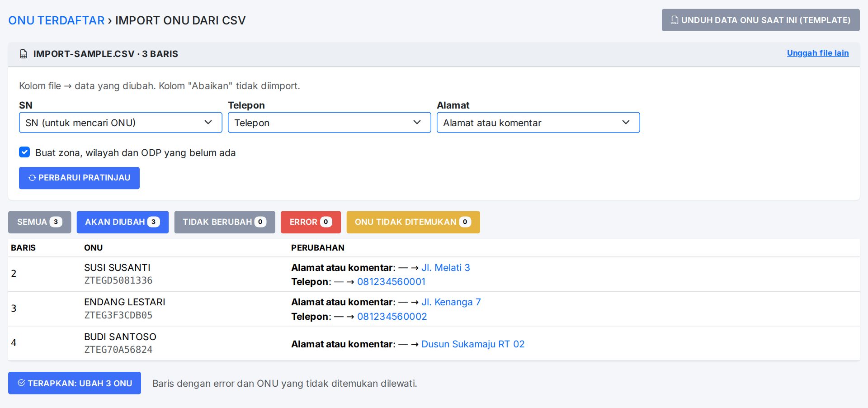Switch to the Akan Diubah tab
Viewport: 868px width, 408px height.
[x=123, y=222]
